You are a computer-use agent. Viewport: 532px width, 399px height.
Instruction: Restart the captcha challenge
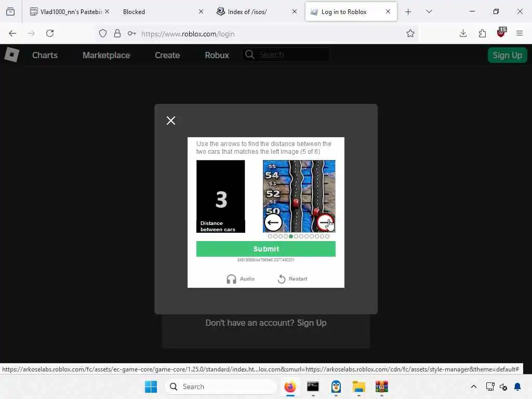coord(292,278)
